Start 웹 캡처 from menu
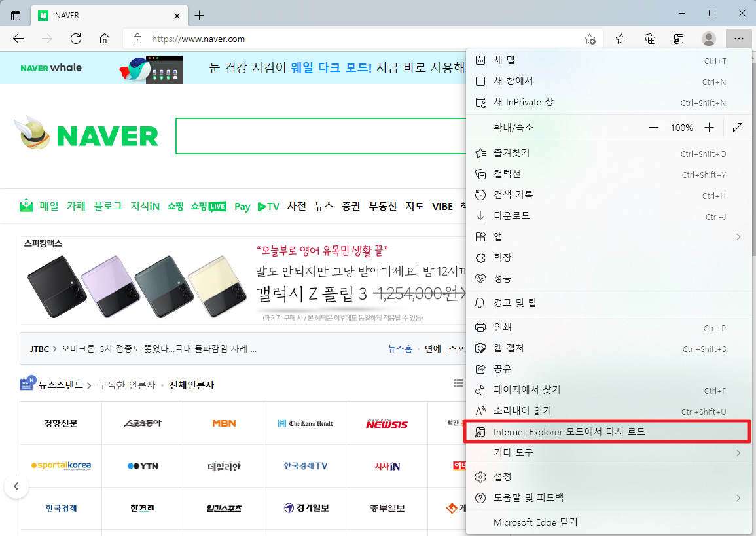756x536 pixels. (x=609, y=348)
